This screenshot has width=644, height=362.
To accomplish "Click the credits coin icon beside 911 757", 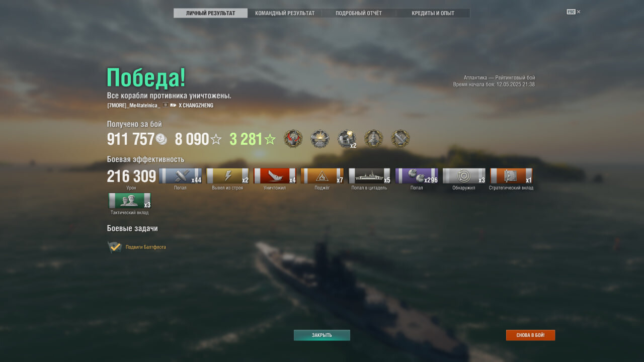I will coord(161,139).
